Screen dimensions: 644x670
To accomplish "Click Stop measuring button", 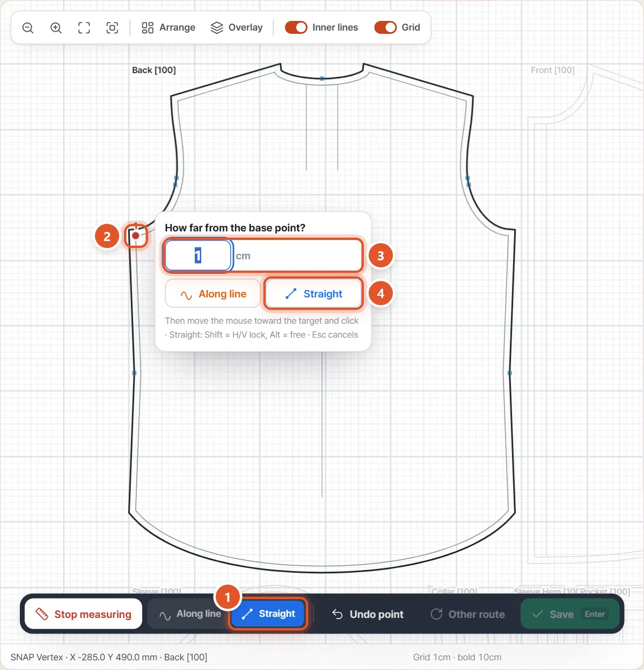I will tap(84, 614).
